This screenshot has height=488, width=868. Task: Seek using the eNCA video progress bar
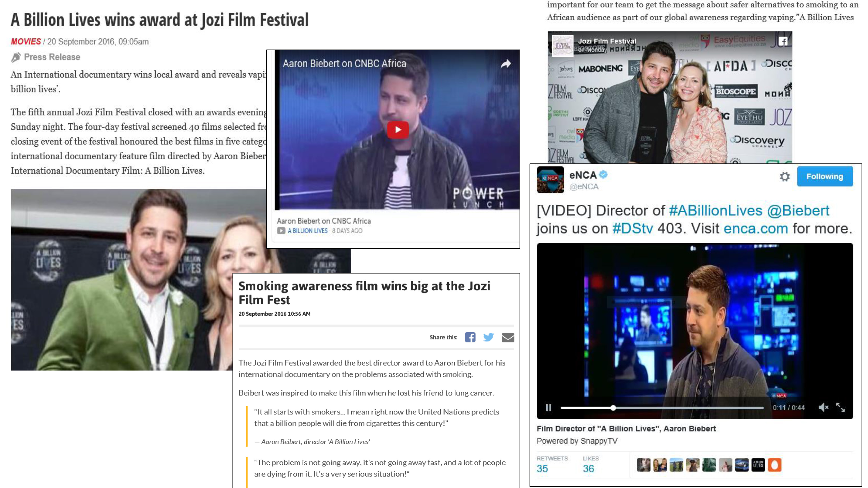[662, 408]
